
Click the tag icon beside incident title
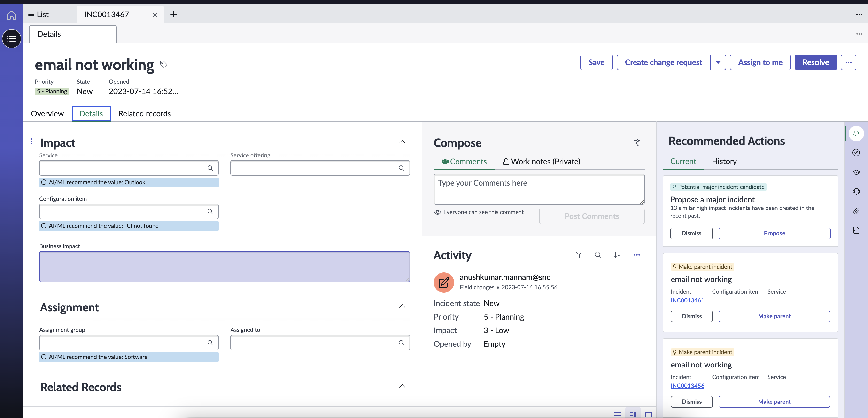164,64
